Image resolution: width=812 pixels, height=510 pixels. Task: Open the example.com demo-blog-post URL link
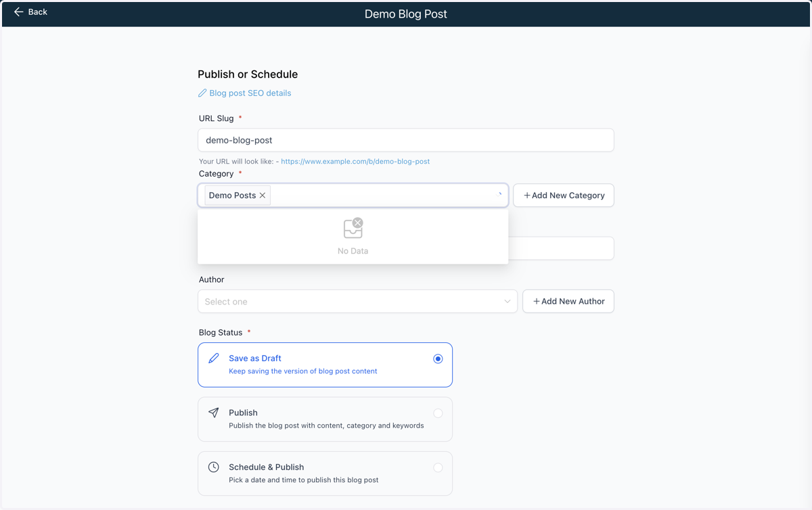tap(355, 162)
